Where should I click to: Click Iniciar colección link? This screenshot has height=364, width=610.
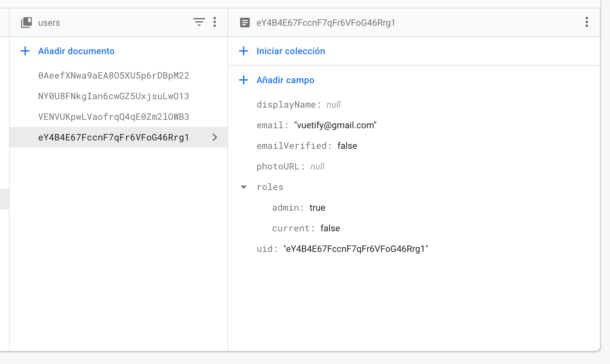pyautogui.click(x=291, y=51)
